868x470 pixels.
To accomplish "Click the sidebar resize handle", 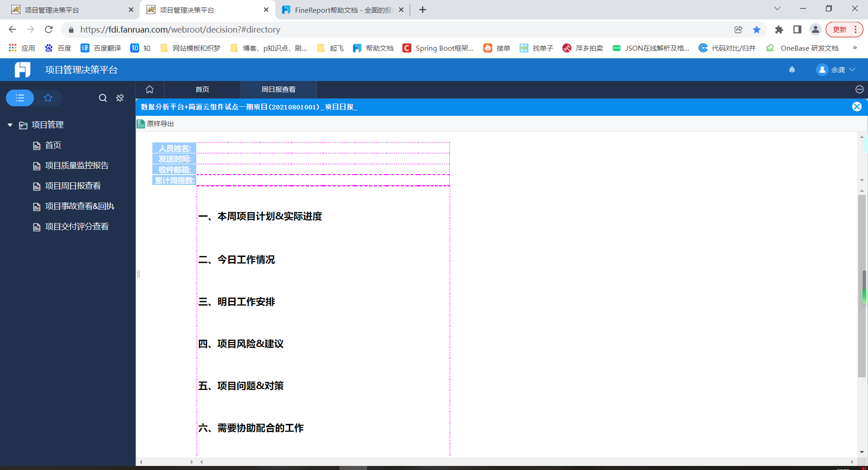I will tap(138, 274).
